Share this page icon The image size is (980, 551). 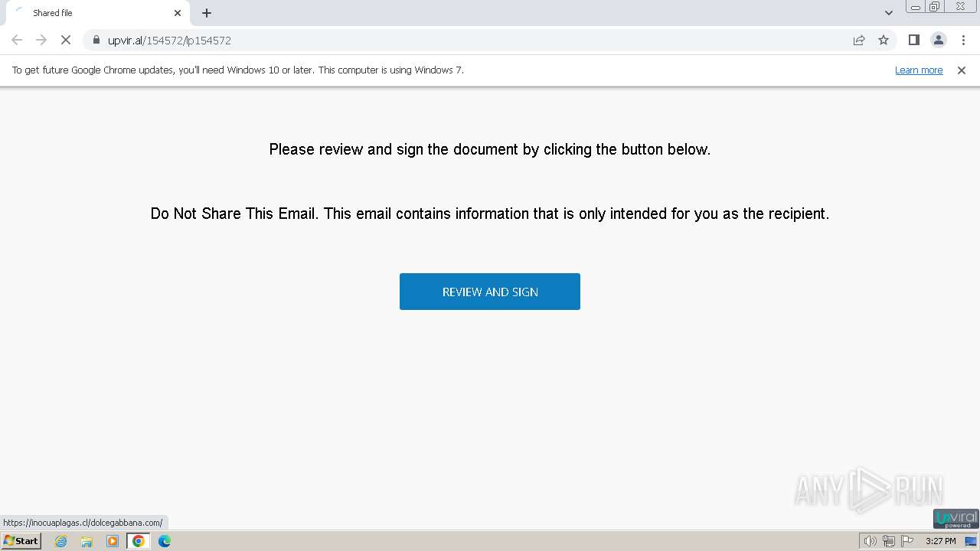tap(859, 40)
